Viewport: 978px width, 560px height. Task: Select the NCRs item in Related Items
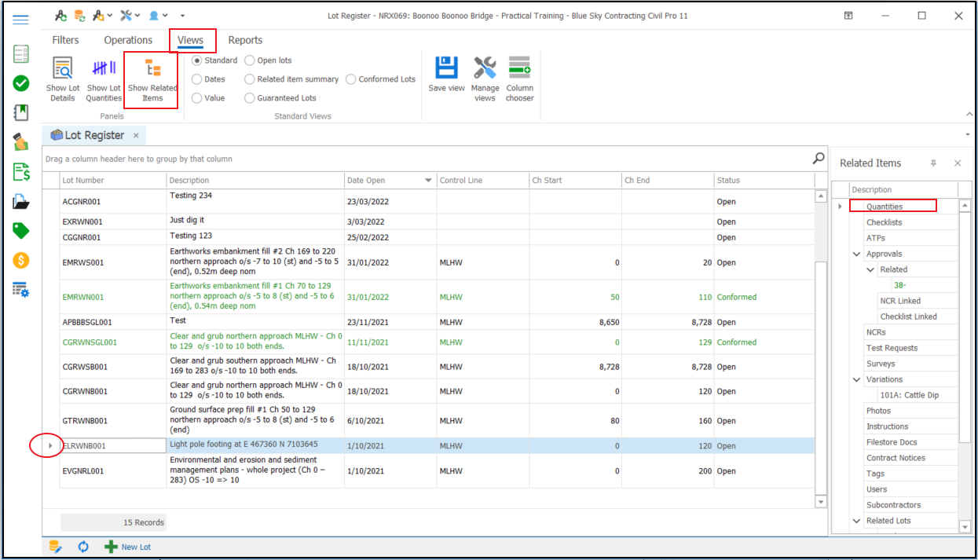(876, 332)
